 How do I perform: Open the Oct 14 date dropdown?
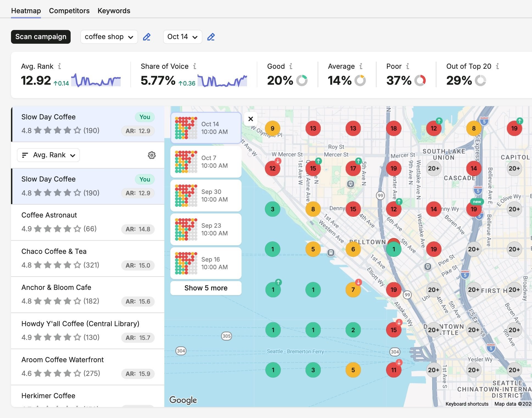click(x=182, y=37)
